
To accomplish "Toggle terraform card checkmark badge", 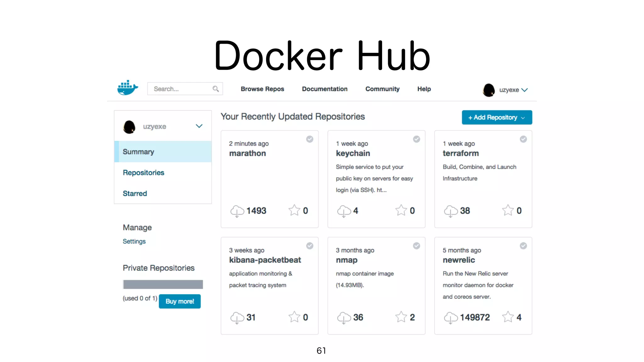I will tap(523, 139).
